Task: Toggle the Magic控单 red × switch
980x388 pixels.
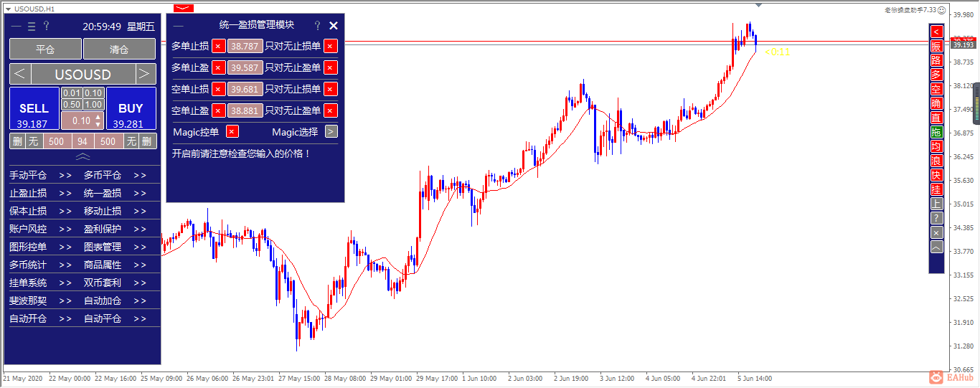Action: (232, 132)
